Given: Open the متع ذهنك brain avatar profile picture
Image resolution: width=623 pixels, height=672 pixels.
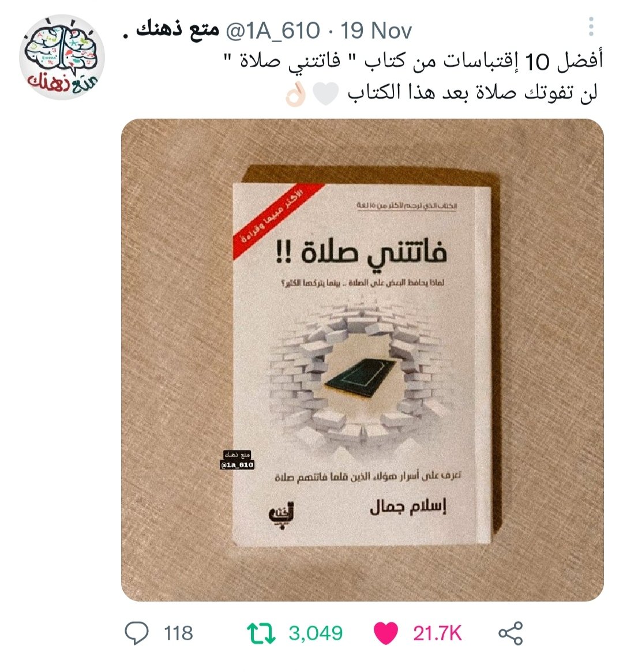Looking at the screenshot, I should (62, 58).
